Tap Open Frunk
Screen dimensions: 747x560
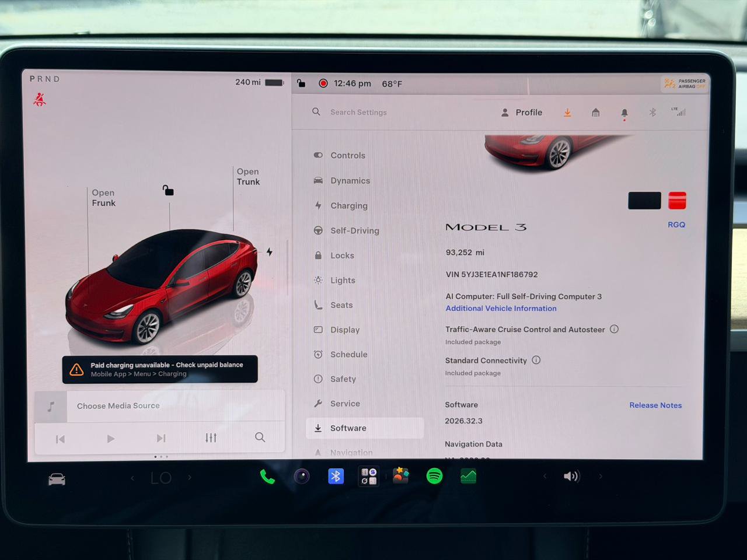[103, 198]
